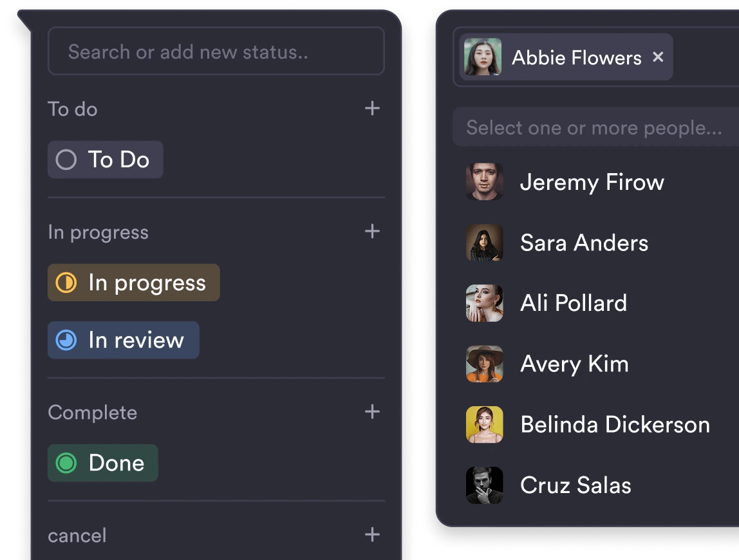
Task: Remove Abbie Flowers from selected people
Action: pyautogui.click(x=658, y=57)
